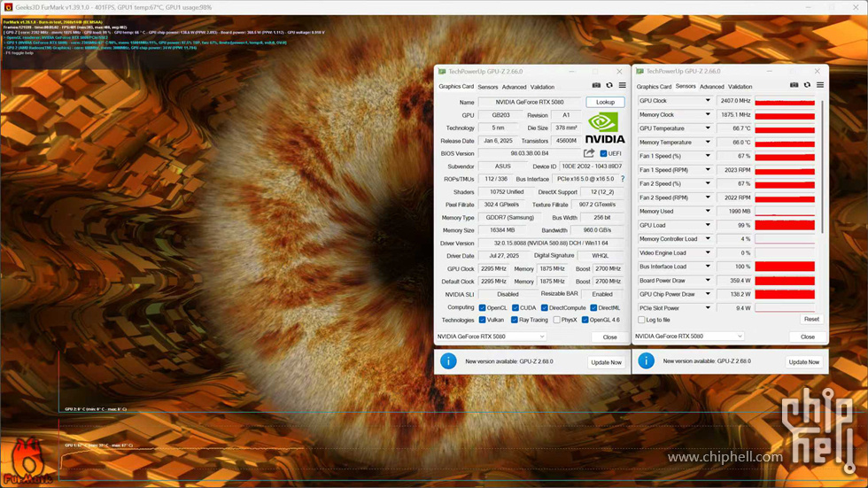Click GPU Load red graph bar
The height and width of the screenshot is (488, 868).
pyautogui.click(x=785, y=225)
